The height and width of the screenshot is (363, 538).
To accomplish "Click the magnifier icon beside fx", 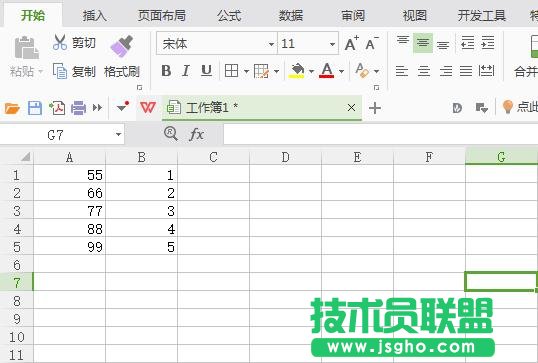I will tap(171, 133).
